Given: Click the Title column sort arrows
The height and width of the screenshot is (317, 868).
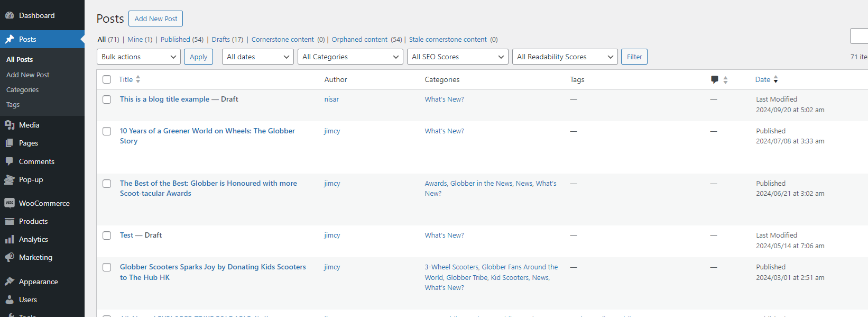Looking at the screenshot, I should (x=138, y=79).
